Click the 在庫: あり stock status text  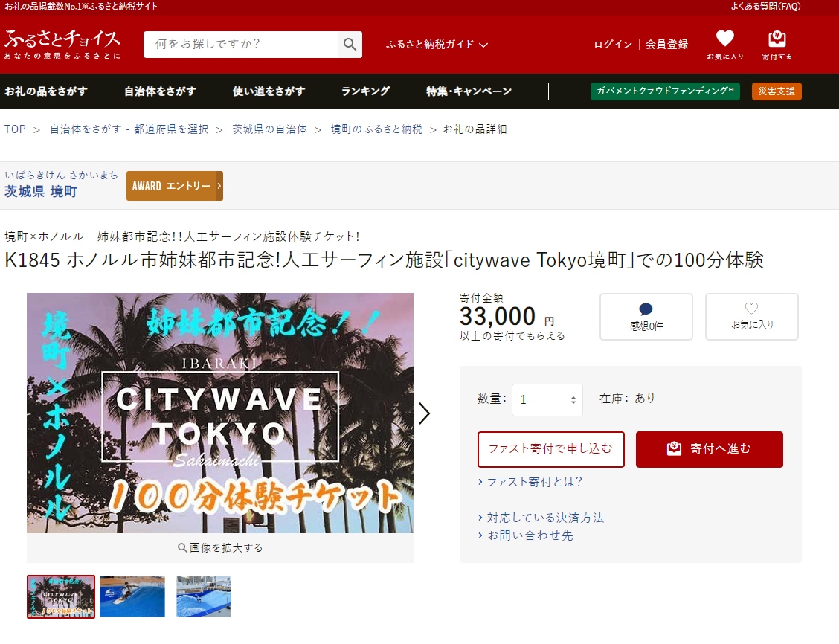[x=627, y=399]
